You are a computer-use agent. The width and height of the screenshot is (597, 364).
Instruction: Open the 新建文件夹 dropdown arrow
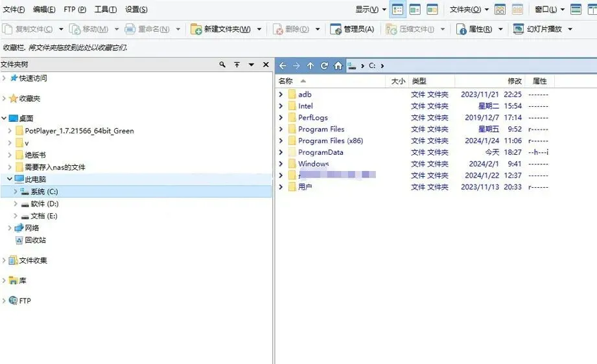point(259,29)
